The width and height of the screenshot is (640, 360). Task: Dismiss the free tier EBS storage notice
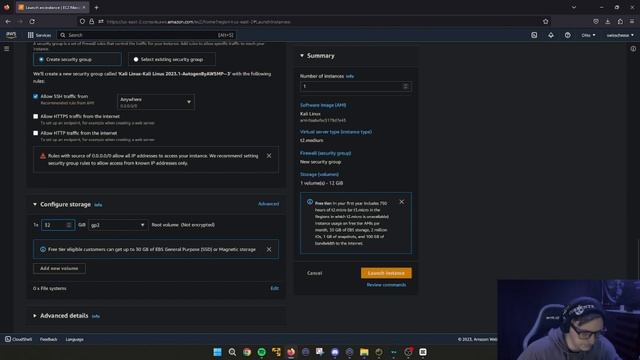[x=269, y=249]
